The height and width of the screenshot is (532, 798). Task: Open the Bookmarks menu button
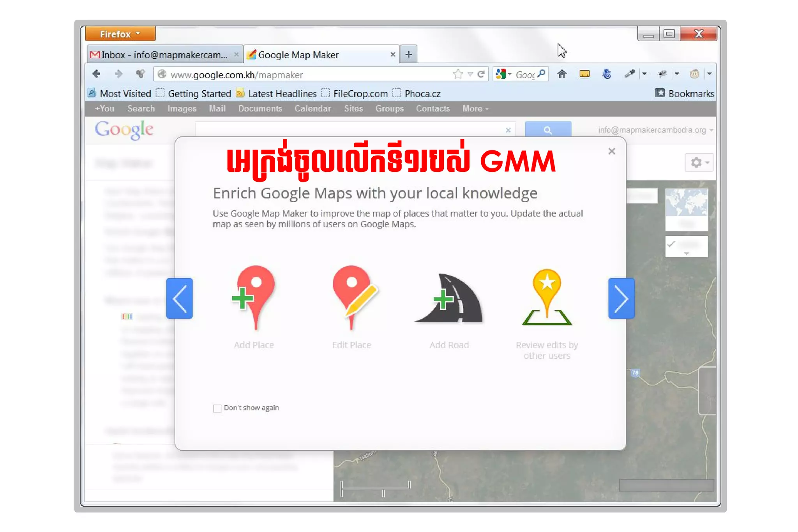[684, 94]
